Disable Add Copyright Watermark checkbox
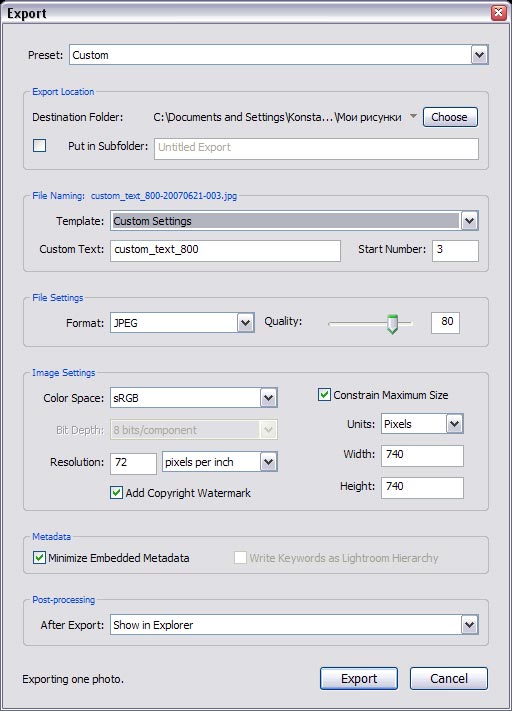This screenshot has height=711, width=512. 116,492
